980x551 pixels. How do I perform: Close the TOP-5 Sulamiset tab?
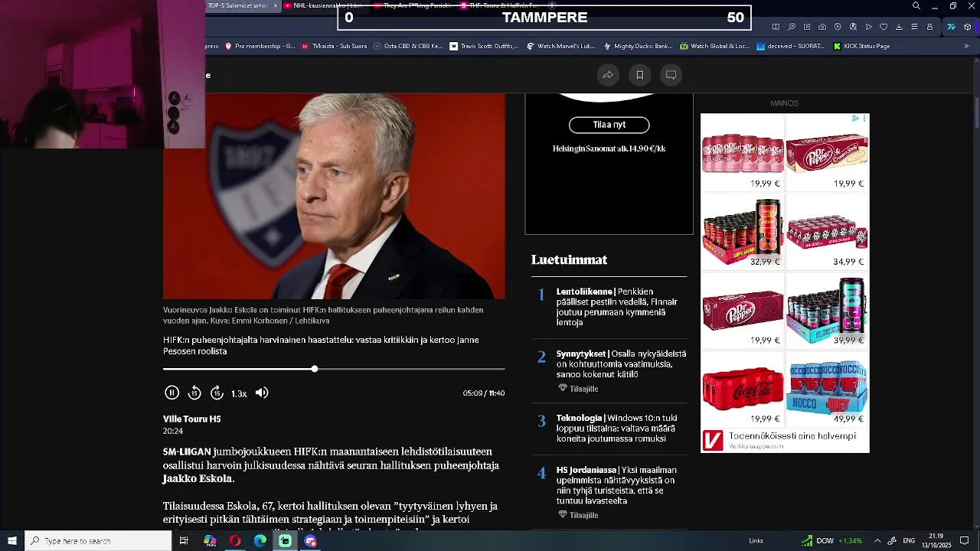276,5
